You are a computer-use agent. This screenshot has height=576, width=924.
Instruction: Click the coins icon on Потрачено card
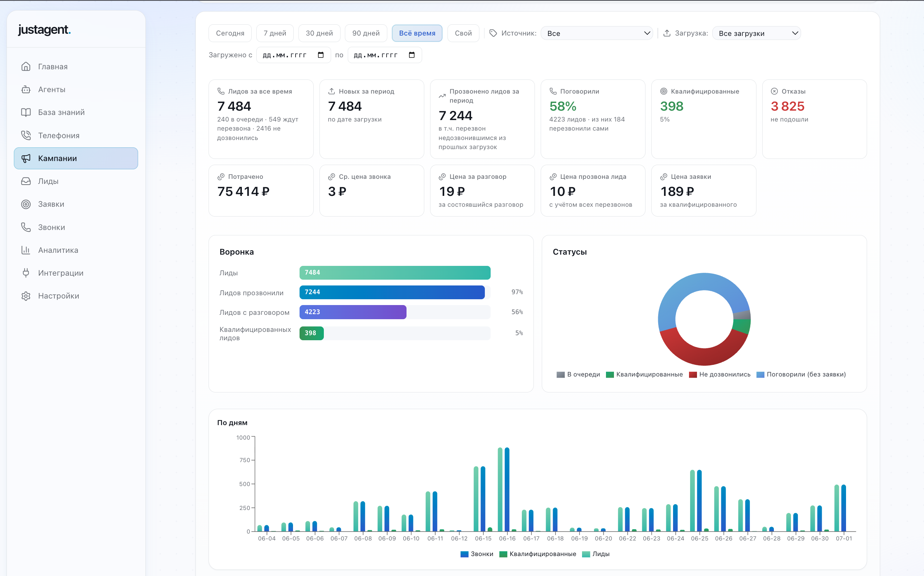(221, 177)
